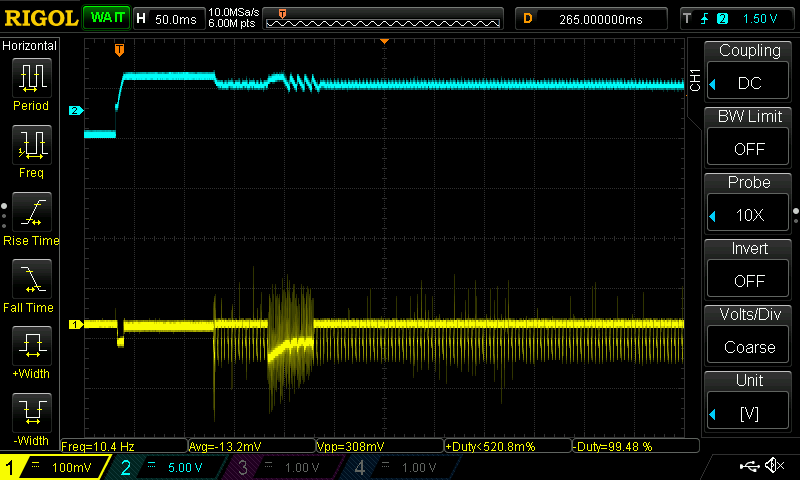
Task: Click the H 50.0ms timebase readout
Action: (169, 19)
